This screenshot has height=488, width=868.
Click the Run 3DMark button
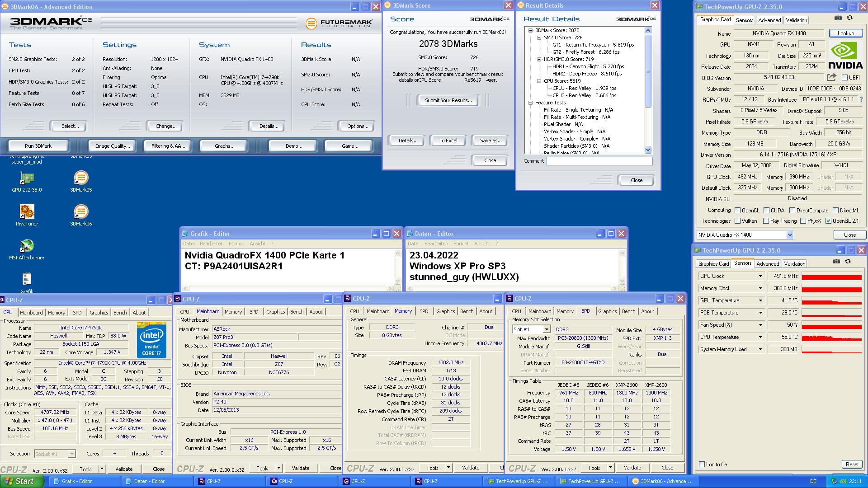tap(38, 146)
